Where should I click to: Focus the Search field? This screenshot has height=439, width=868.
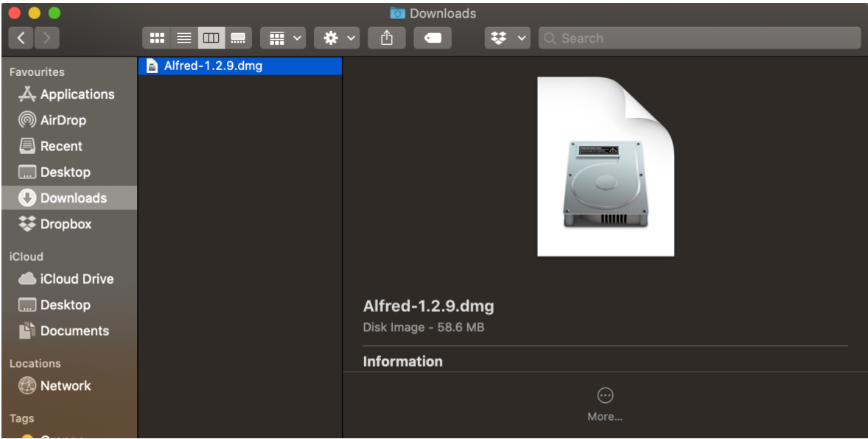click(699, 38)
